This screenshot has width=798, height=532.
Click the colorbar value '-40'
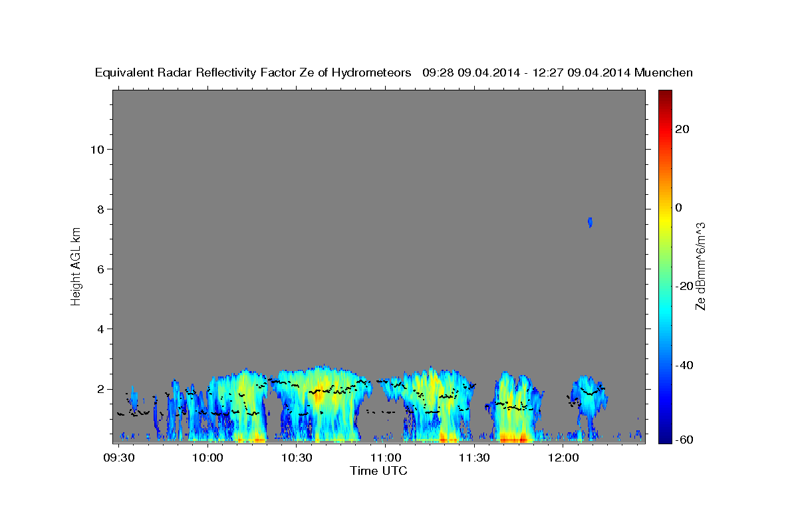tap(684, 365)
